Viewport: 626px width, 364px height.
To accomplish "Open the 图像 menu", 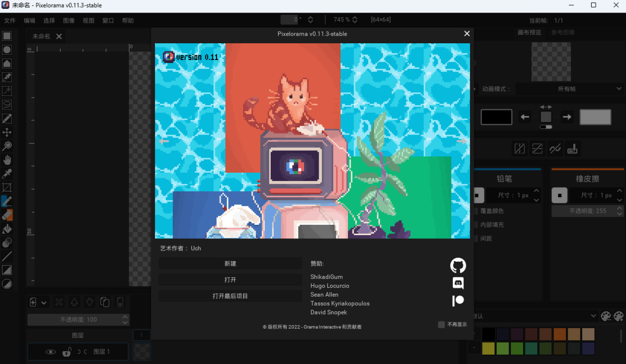I will [x=68, y=20].
